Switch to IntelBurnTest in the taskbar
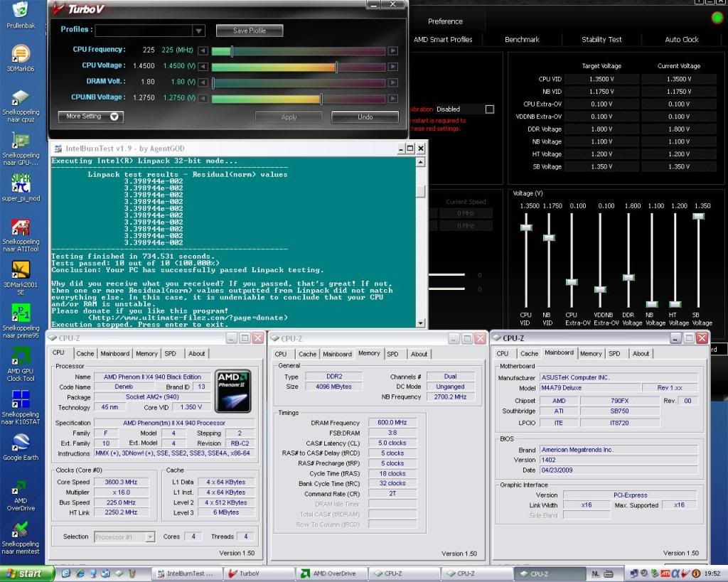The image size is (728, 582). [187, 573]
